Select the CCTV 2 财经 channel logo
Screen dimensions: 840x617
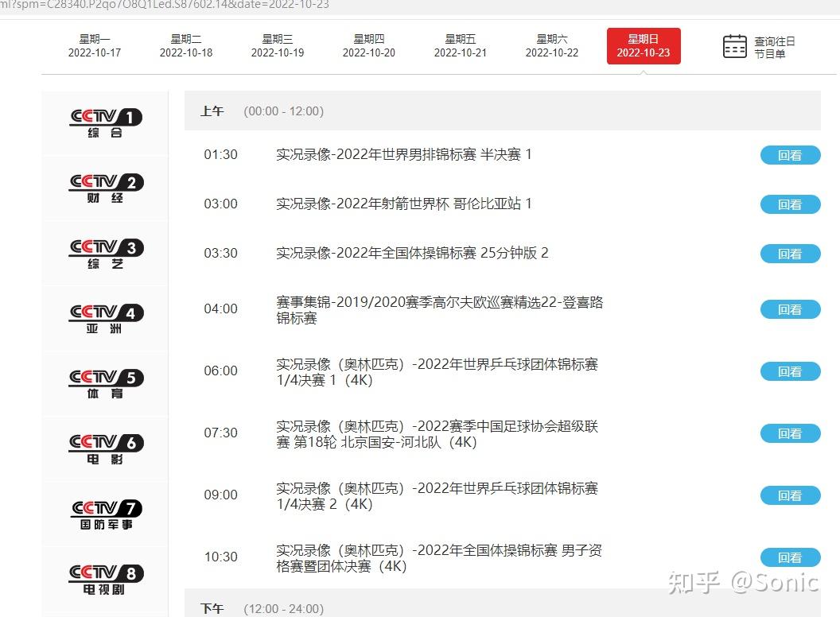click(x=106, y=188)
